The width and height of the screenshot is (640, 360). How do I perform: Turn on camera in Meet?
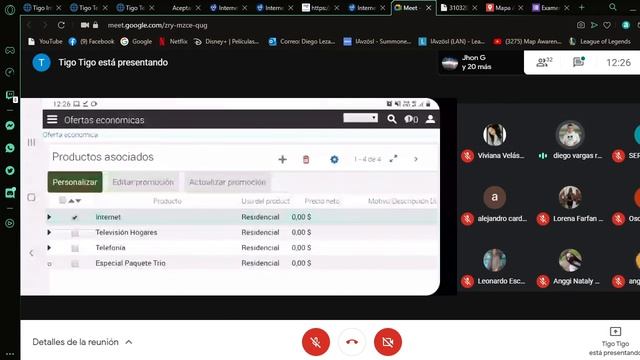388,342
